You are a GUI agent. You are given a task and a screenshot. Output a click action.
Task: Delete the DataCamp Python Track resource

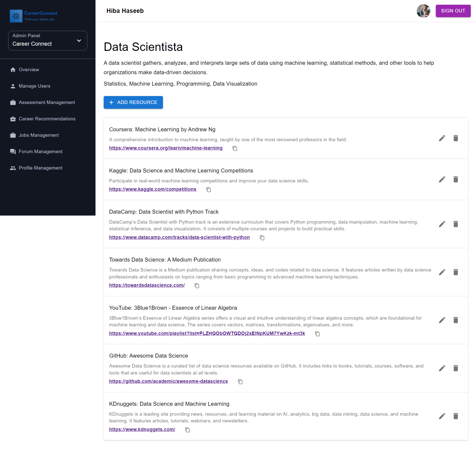click(x=456, y=224)
